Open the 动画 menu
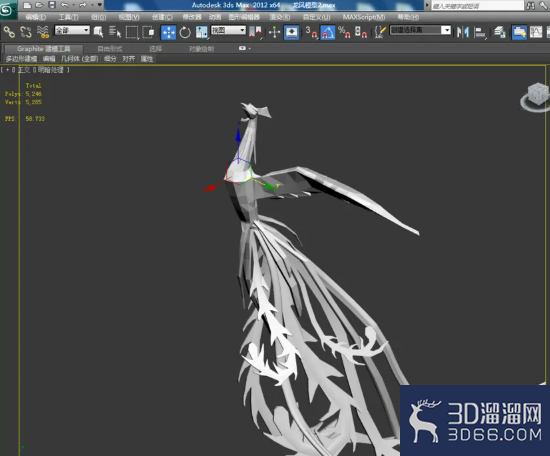Screen dimensions: 550x456 [215, 17]
